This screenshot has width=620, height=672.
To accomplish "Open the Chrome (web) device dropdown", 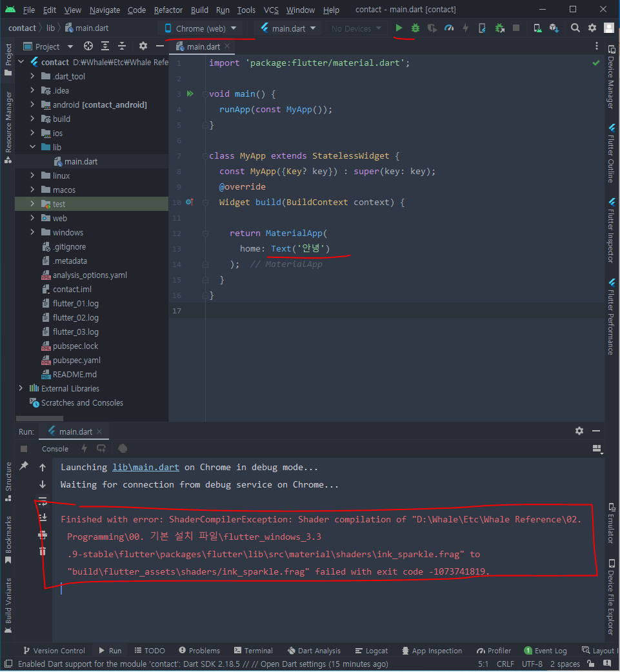I will coord(200,28).
